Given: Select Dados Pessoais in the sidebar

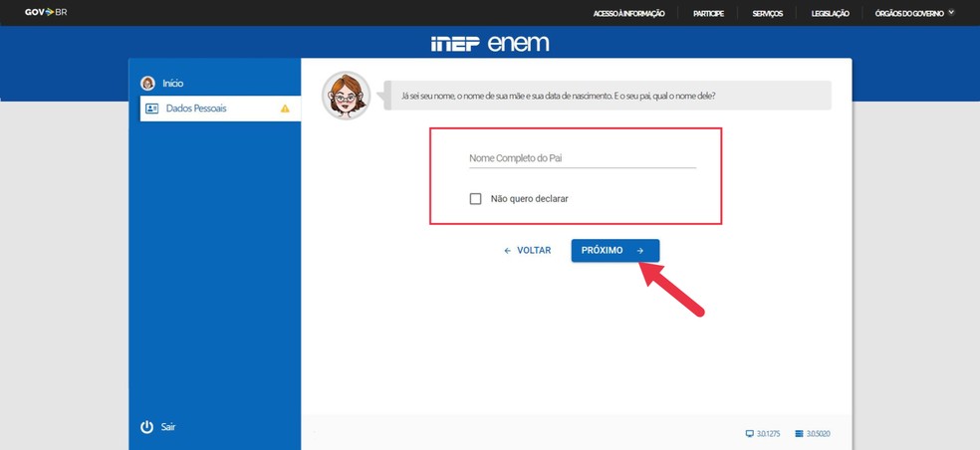Looking at the screenshot, I should pos(220,109).
